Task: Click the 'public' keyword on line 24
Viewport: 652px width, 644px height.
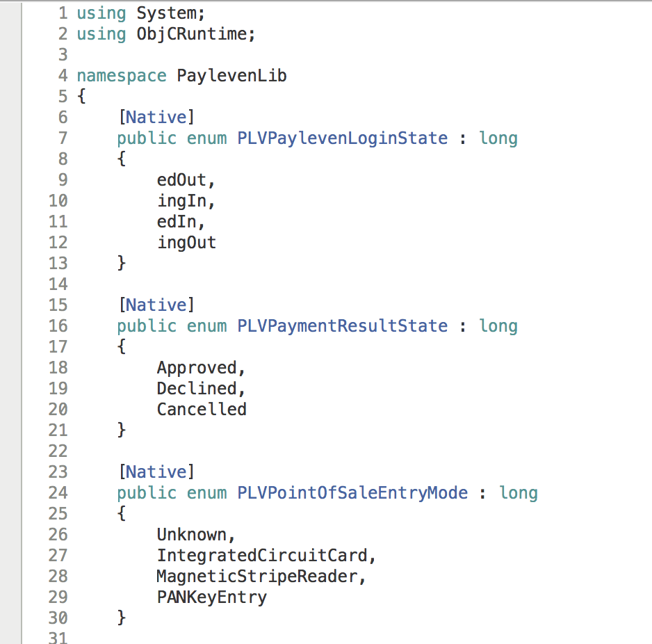Action: click(x=147, y=493)
